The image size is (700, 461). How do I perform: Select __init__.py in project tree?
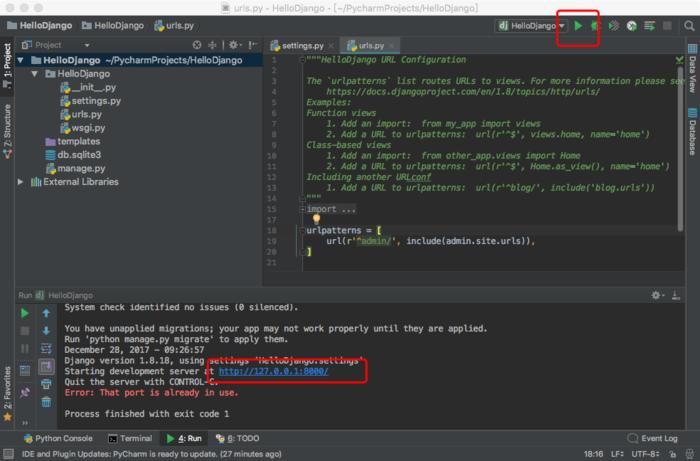pyautogui.click(x=88, y=87)
